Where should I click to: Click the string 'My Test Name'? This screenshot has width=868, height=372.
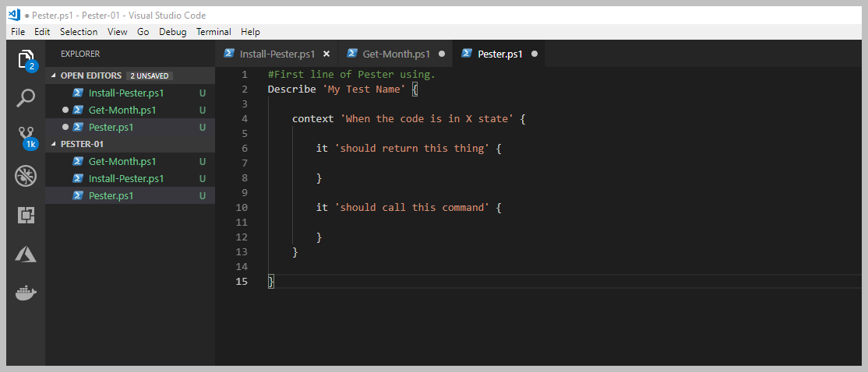coord(364,89)
